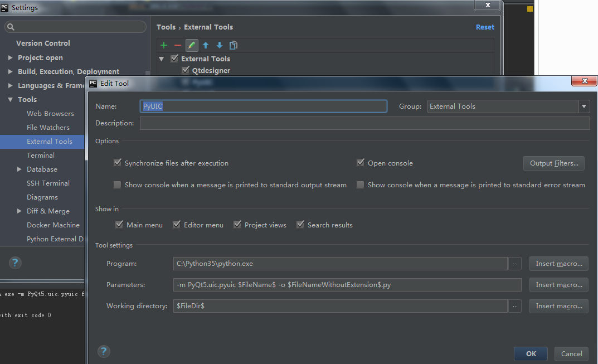Open help in the Edit Tool dialog
This screenshot has width=598, height=364.
coord(103,351)
